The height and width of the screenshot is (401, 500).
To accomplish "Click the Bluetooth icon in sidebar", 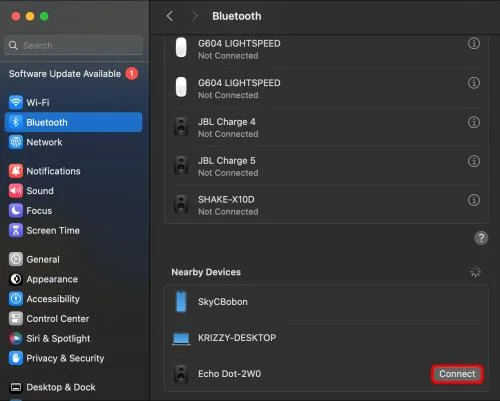I will pos(16,122).
